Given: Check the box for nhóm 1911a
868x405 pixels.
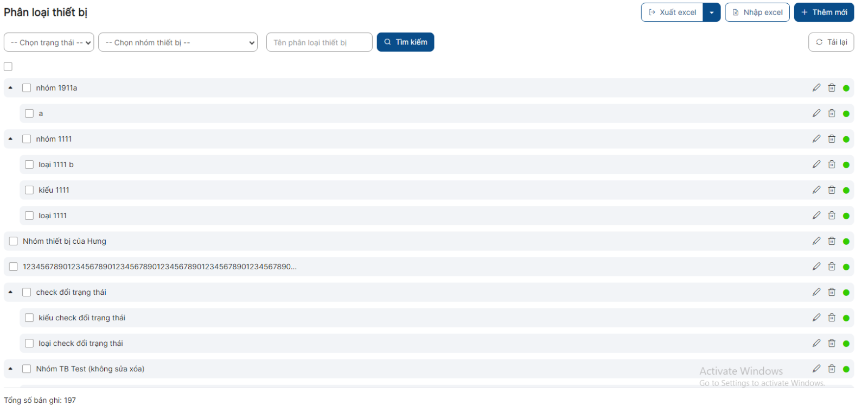Looking at the screenshot, I should pyautogui.click(x=27, y=88).
